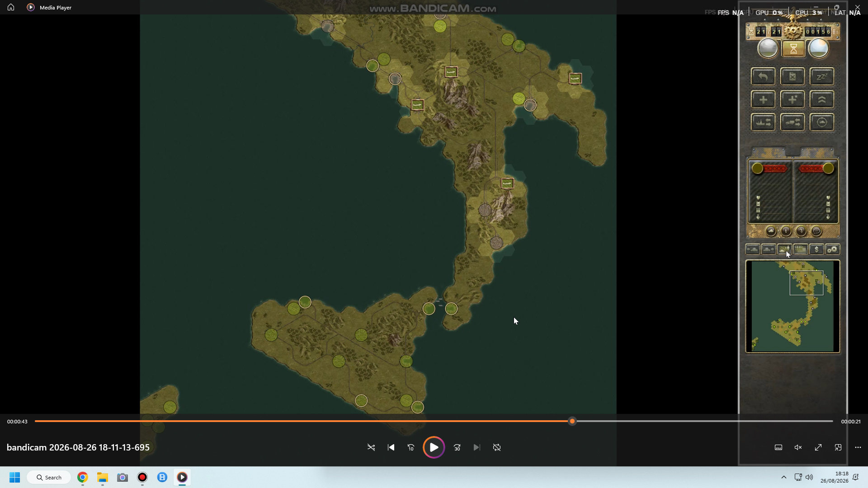The height and width of the screenshot is (488, 868).
Task: Go to the previous track
Action: pyautogui.click(x=391, y=447)
